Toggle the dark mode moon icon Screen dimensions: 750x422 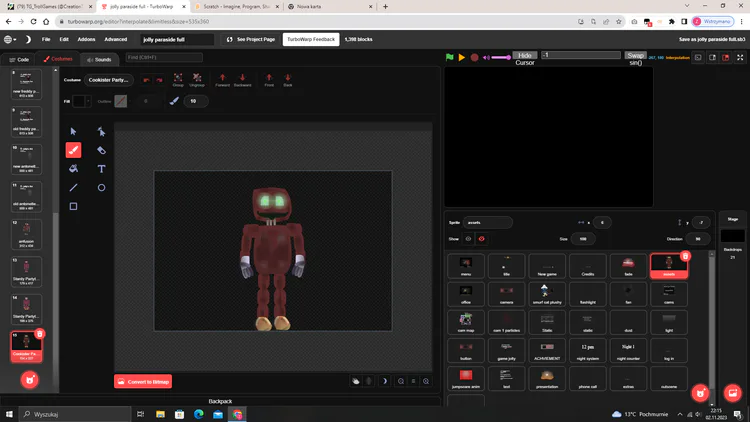tap(28, 39)
